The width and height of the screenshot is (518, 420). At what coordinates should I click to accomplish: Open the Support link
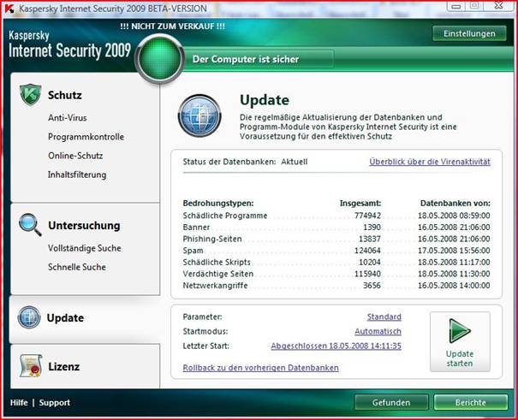coord(55,403)
